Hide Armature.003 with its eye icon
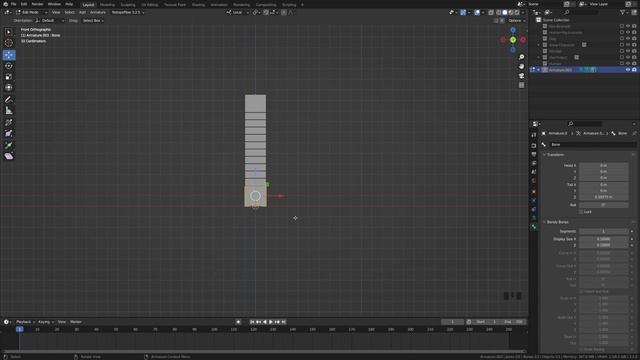This screenshot has width=640, height=360. (628, 70)
